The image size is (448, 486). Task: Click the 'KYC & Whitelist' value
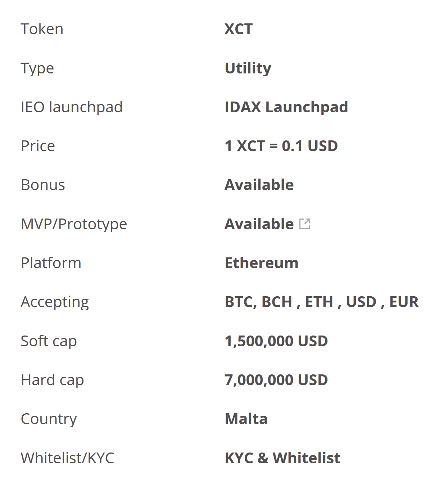click(282, 458)
